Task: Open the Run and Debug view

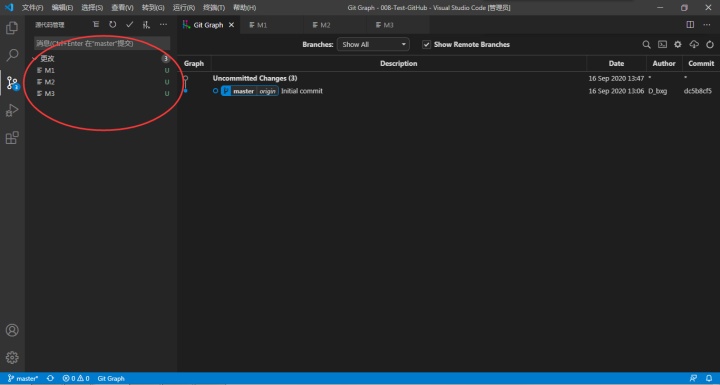Action: (x=12, y=110)
